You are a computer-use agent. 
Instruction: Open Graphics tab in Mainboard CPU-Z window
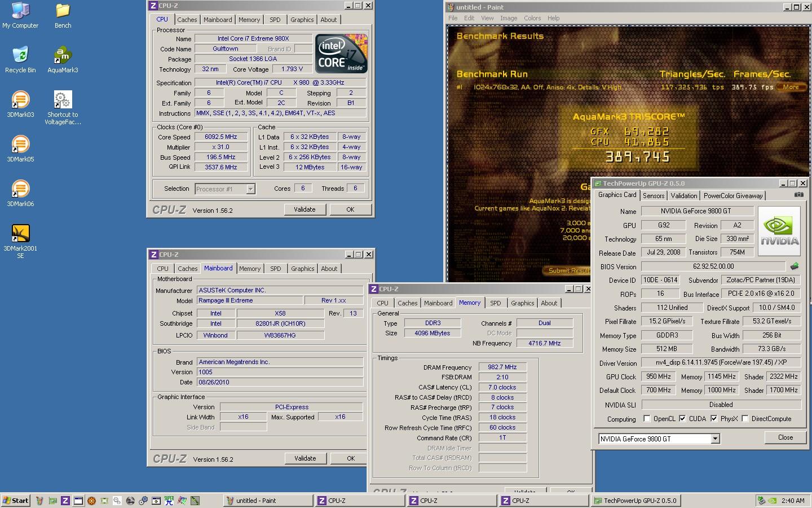pos(303,269)
